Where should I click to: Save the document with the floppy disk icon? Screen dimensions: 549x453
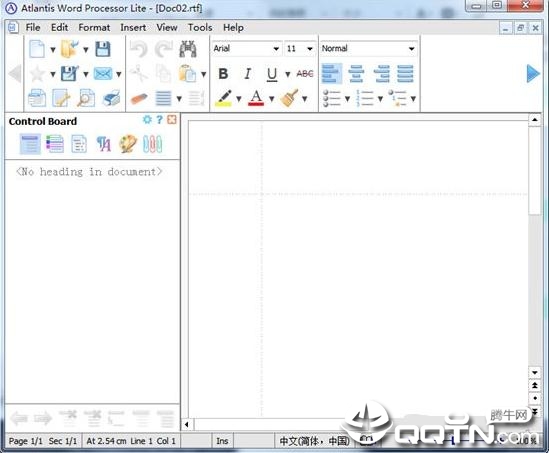coord(103,49)
